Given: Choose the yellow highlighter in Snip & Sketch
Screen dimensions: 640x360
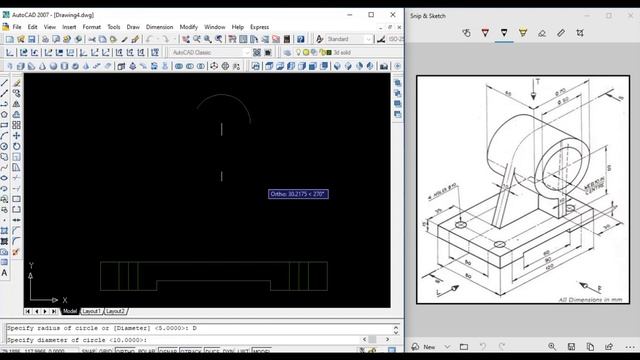Looking at the screenshot, I should (x=523, y=33).
